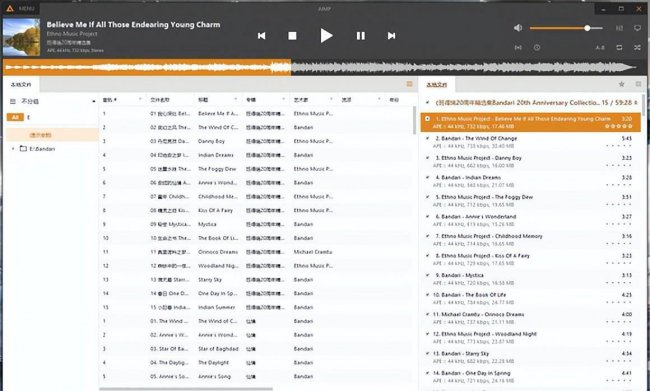Toggle shuffle mode icon
The height and width of the screenshot is (391, 650).
coord(638,48)
